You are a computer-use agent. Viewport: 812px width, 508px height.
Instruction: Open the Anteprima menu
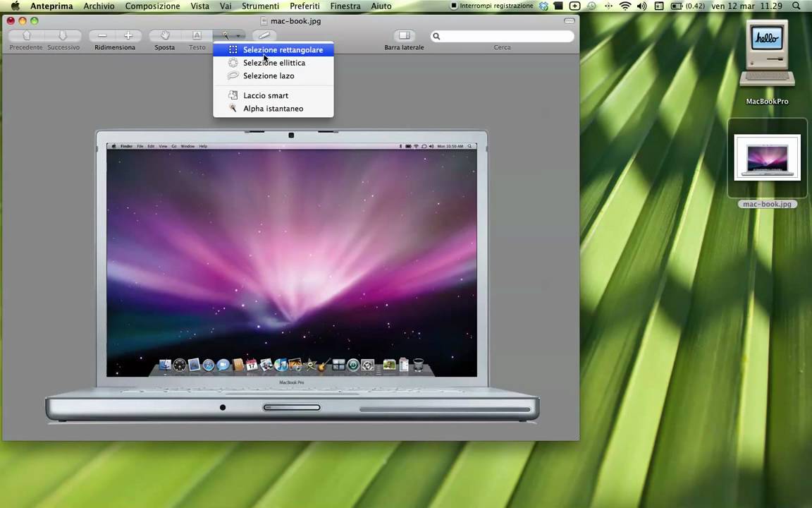[x=51, y=6]
